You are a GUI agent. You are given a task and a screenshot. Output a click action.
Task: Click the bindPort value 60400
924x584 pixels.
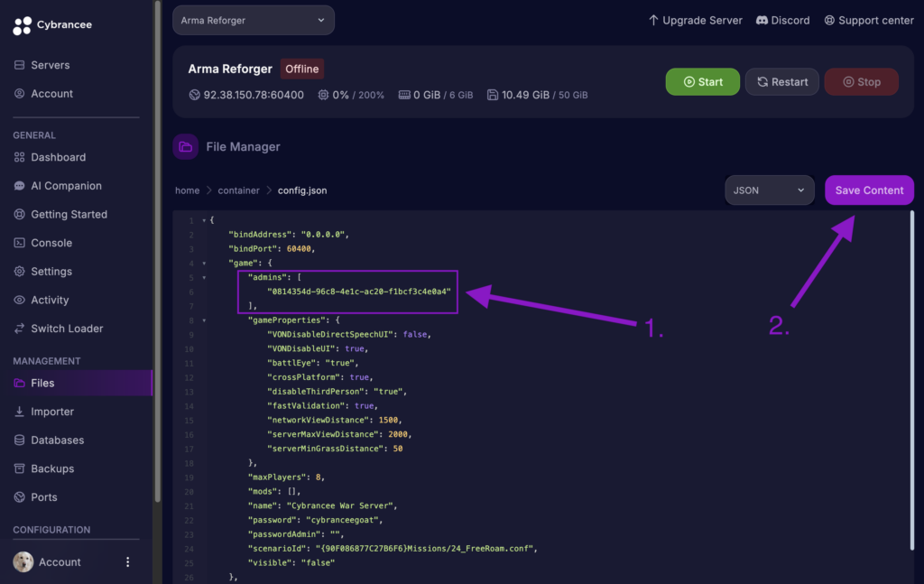299,249
